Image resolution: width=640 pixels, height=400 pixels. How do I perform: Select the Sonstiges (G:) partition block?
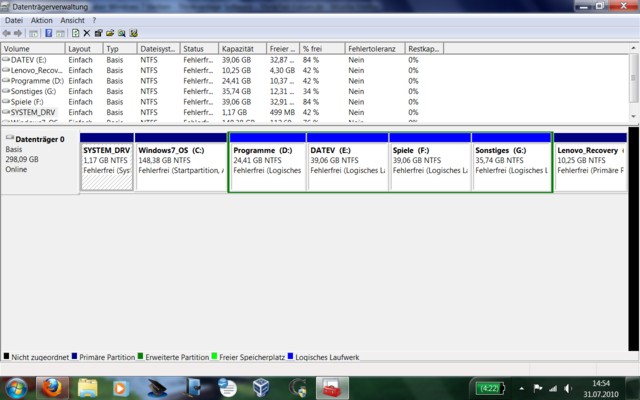(x=511, y=162)
